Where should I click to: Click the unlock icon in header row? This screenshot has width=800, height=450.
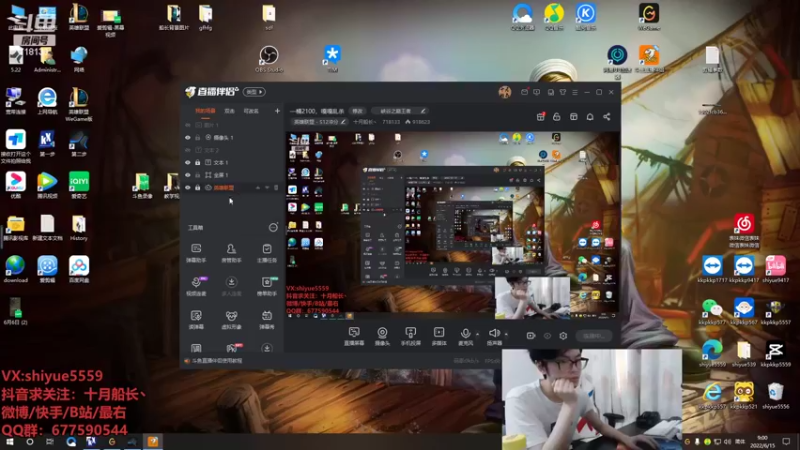pyautogui.click(x=557, y=117)
